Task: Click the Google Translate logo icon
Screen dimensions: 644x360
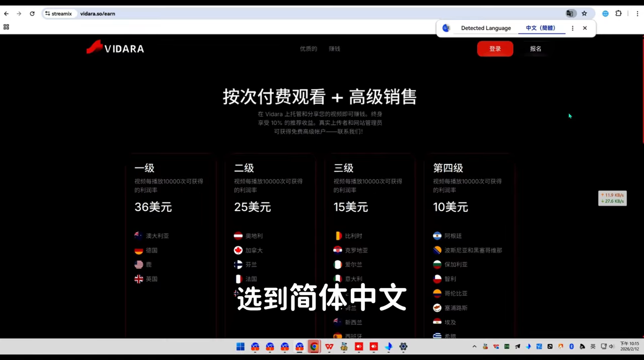Action: [446, 28]
